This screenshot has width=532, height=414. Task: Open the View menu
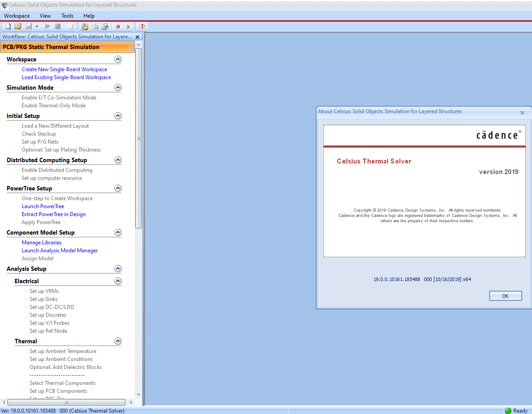coord(45,15)
